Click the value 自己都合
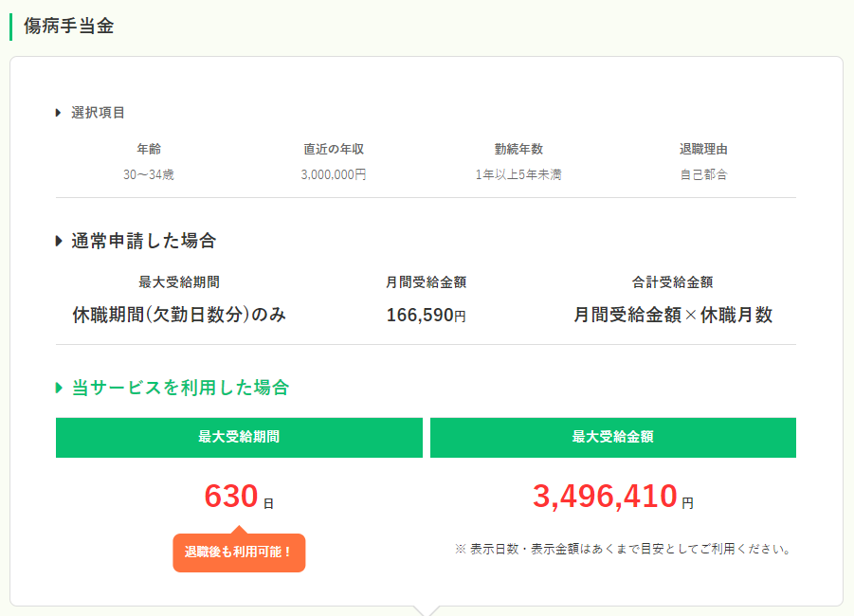The width and height of the screenshot is (854, 616). click(x=703, y=174)
